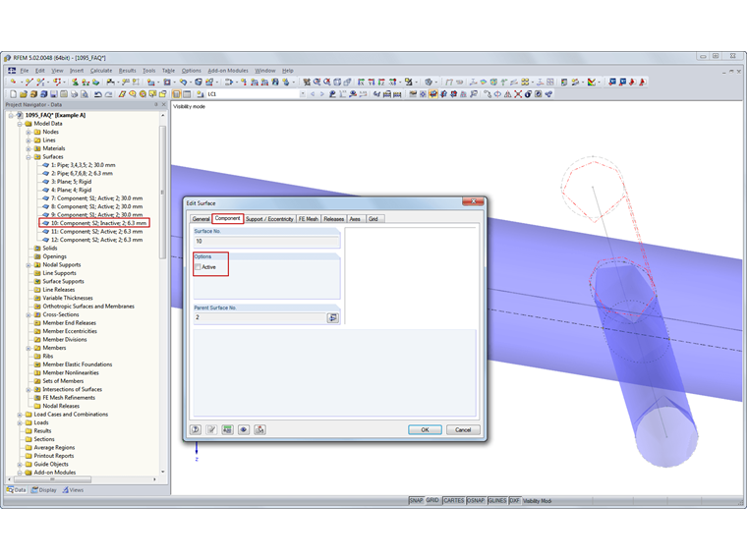This screenshot has height=560, width=747.
Task: Click the Save floppy disk icon
Action: [54, 94]
